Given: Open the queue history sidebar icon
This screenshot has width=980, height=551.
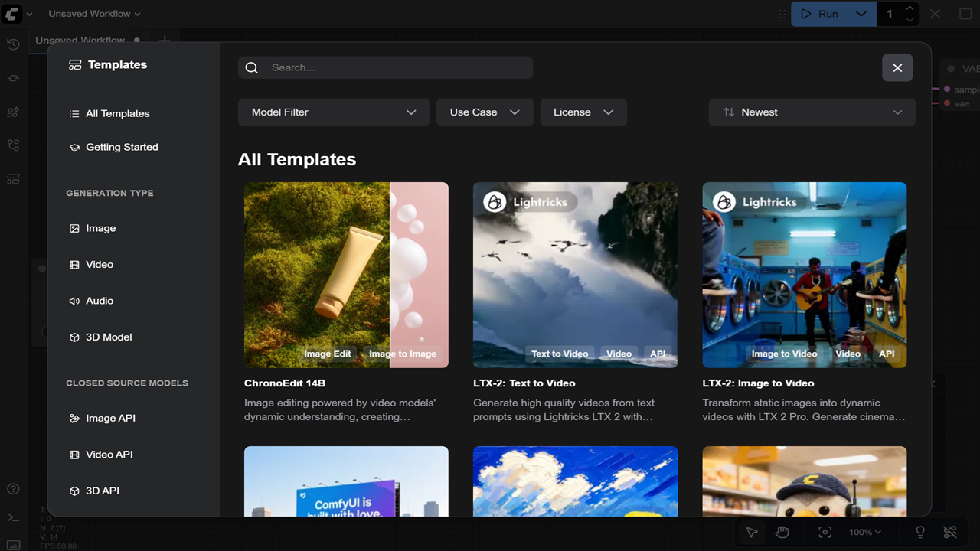Looking at the screenshot, I should coord(13,44).
